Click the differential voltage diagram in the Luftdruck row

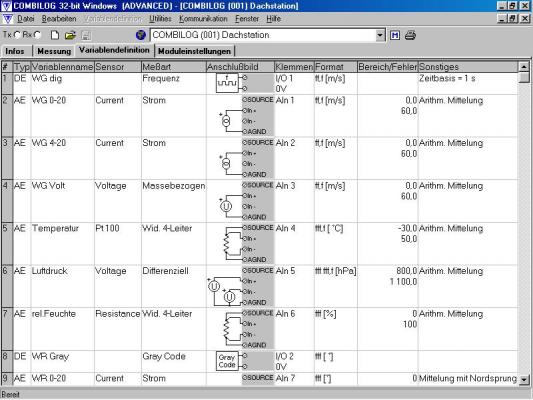coord(241,286)
